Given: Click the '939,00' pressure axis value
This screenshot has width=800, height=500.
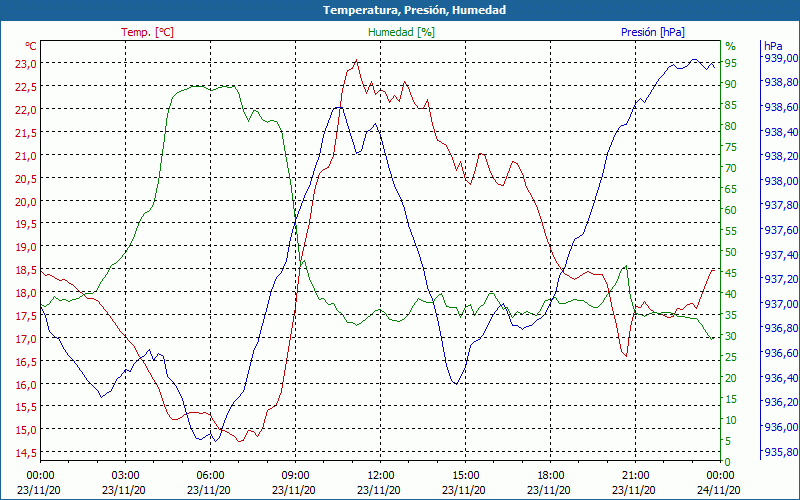Looking at the screenshot, I should tap(781, 58).
